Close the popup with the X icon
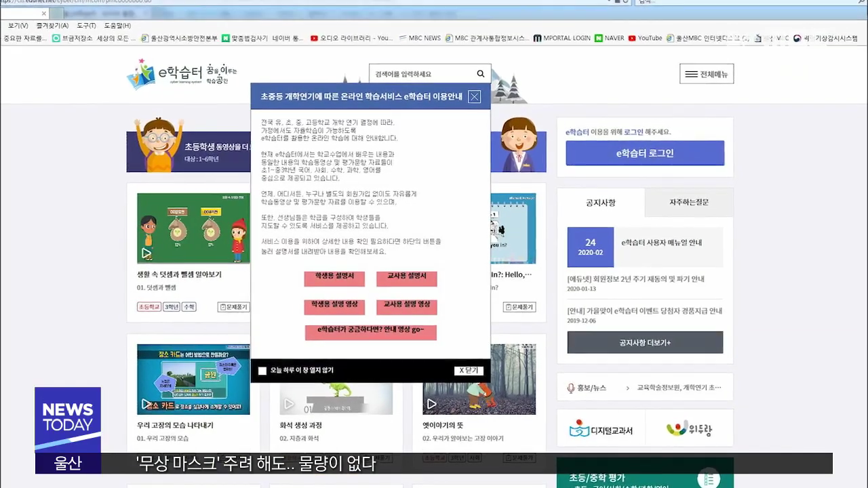Image resolution: width=868 pixels, height=488 pixels. click(475, 97)
